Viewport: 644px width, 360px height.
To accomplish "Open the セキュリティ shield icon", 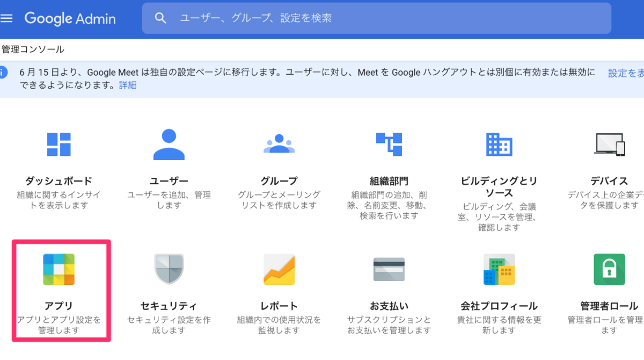I will click(x=169, y=269).
